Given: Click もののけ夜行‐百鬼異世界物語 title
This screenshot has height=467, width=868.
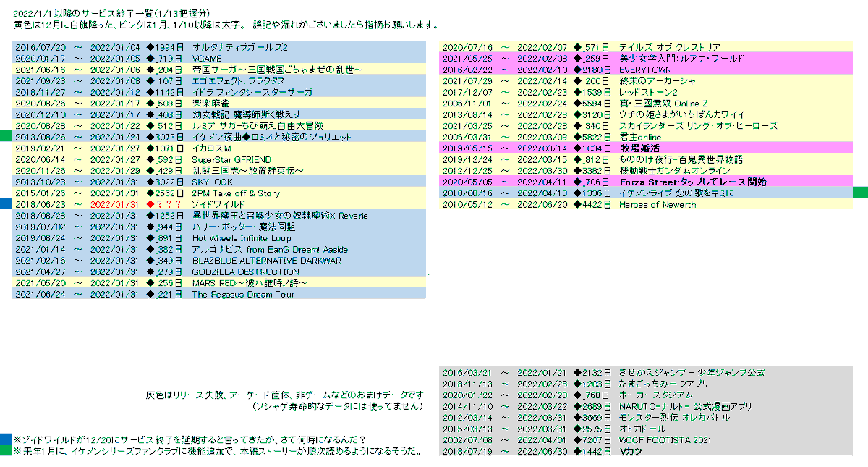Looking at the screenshot, I should 681,159.
